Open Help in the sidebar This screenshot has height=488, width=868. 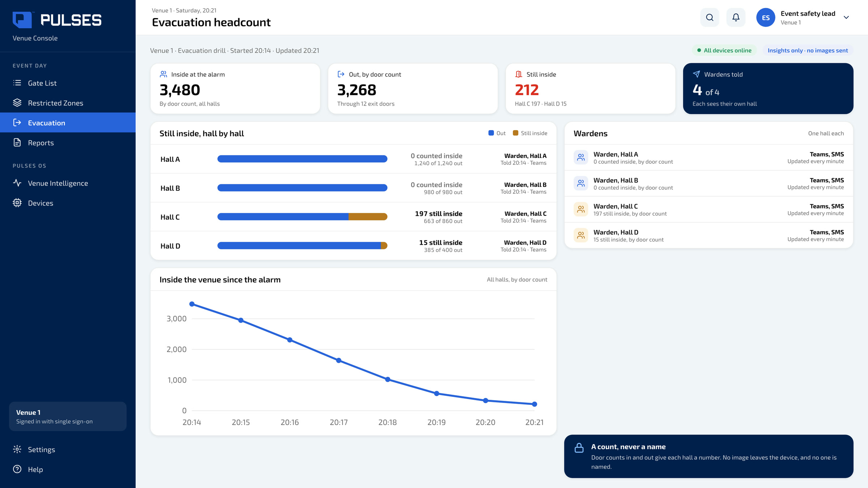pos(68,470)
